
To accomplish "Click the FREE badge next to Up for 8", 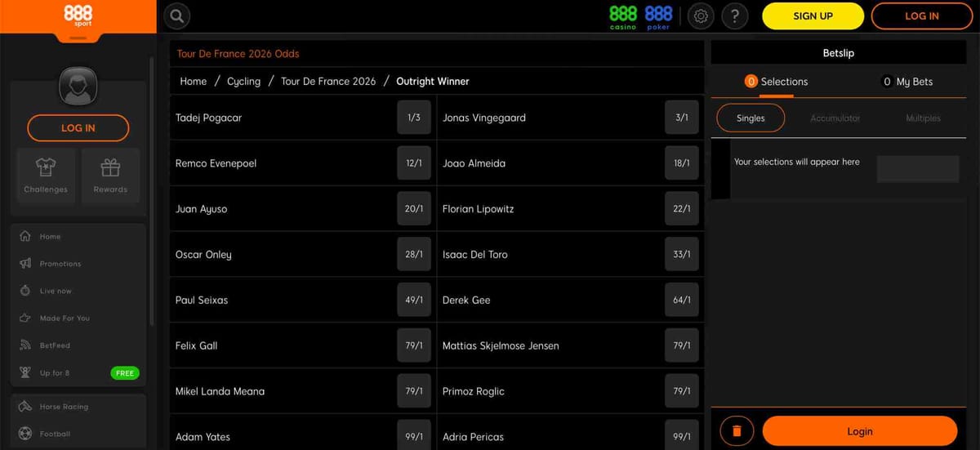I will tap(125, 373).
